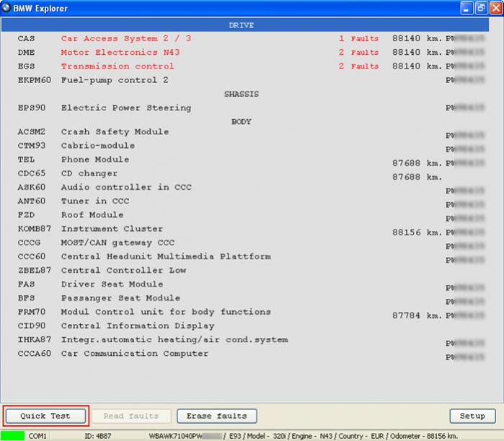
Task: Select Passanger Seat Module row
Action: click(x=245, y=298)
